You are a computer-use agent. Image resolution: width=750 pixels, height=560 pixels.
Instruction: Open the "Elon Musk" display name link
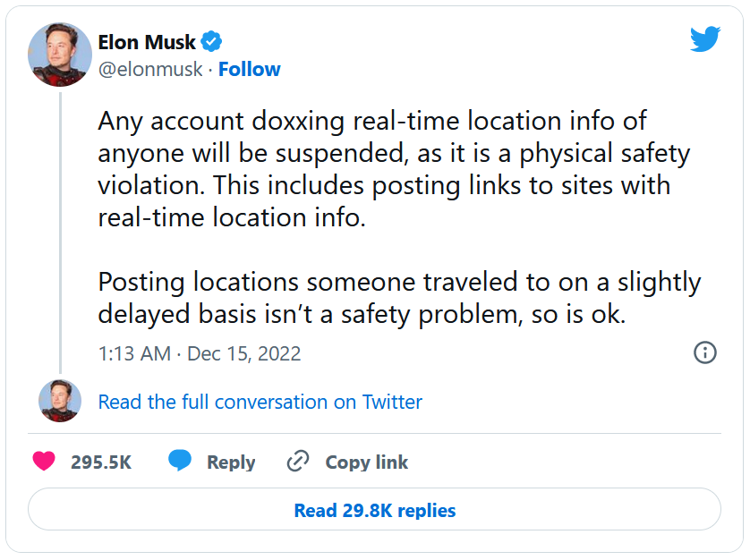pyautogui.click(x=147, y=42)
